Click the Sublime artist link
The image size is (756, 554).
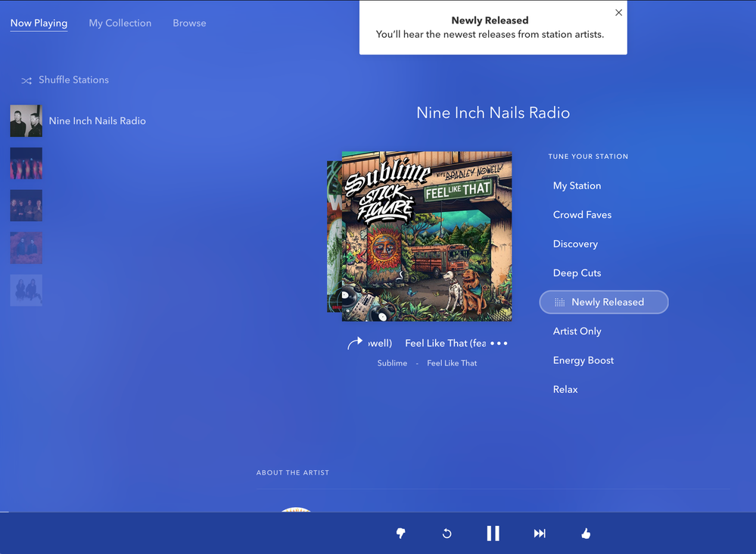(x=392, y=363)
